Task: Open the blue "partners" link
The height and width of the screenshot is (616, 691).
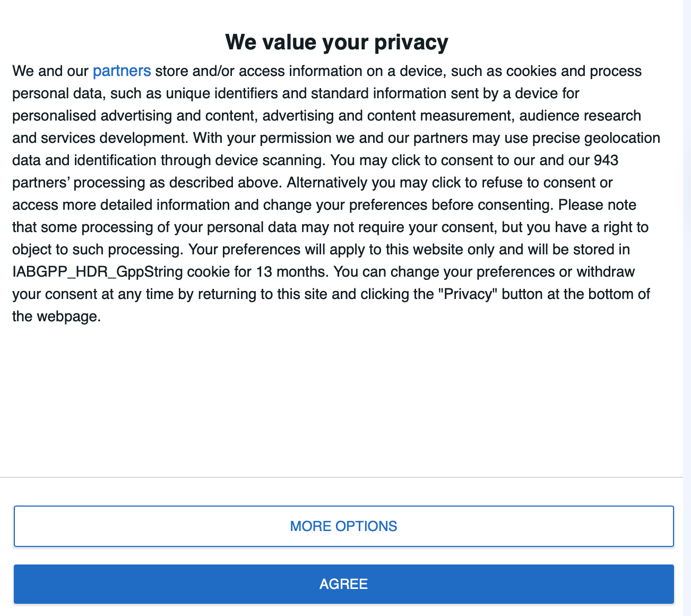Action: click(x=122, y=71)
